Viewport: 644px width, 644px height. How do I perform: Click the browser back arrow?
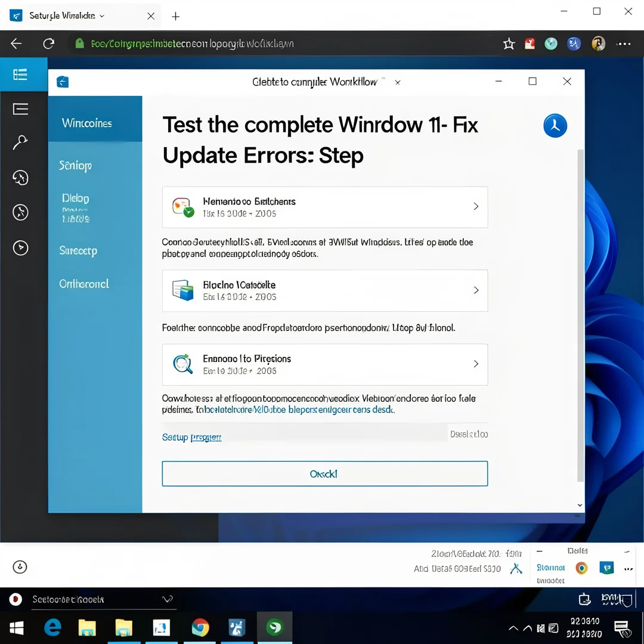pyautogui.click(x=16, y=44)
